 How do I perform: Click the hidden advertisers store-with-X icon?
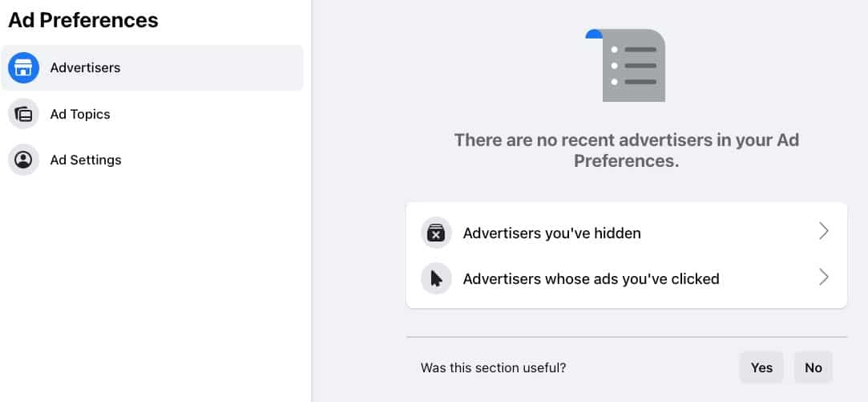click(436, 233)
